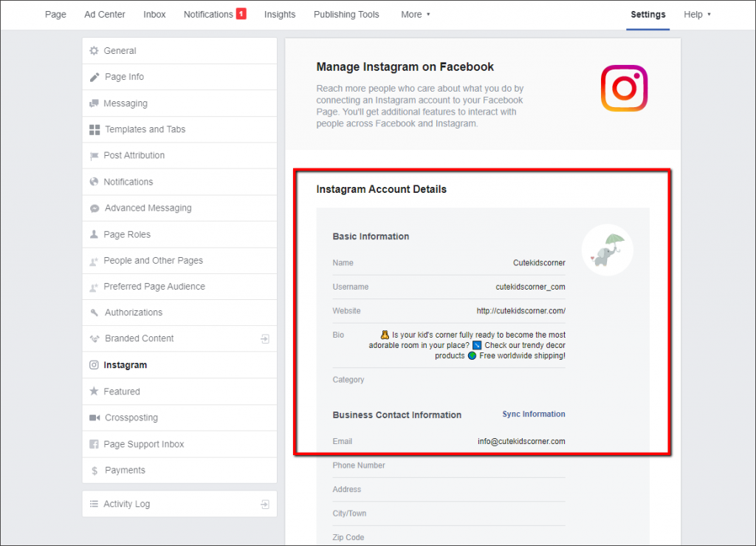Viewport: 756px width, 546px height.
Task: Open Preferred Page Audience settings
Action: click(x=179, y=287)
